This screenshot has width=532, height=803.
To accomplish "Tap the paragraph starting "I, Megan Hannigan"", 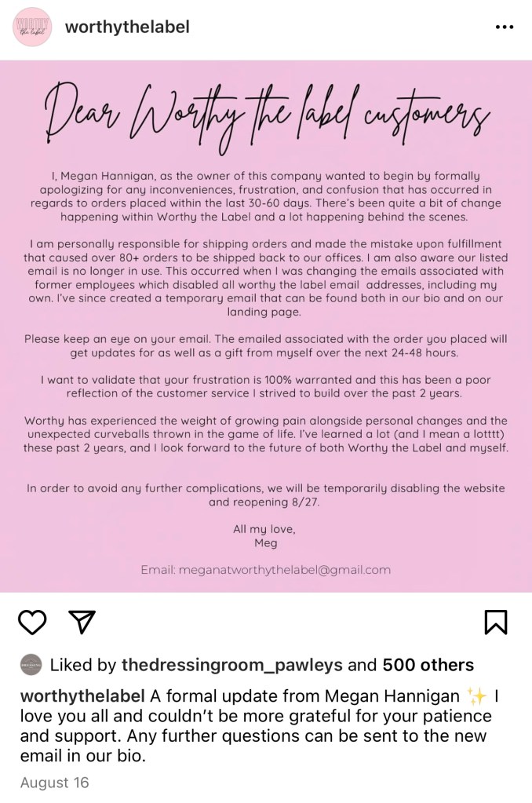I will point(265,196).
